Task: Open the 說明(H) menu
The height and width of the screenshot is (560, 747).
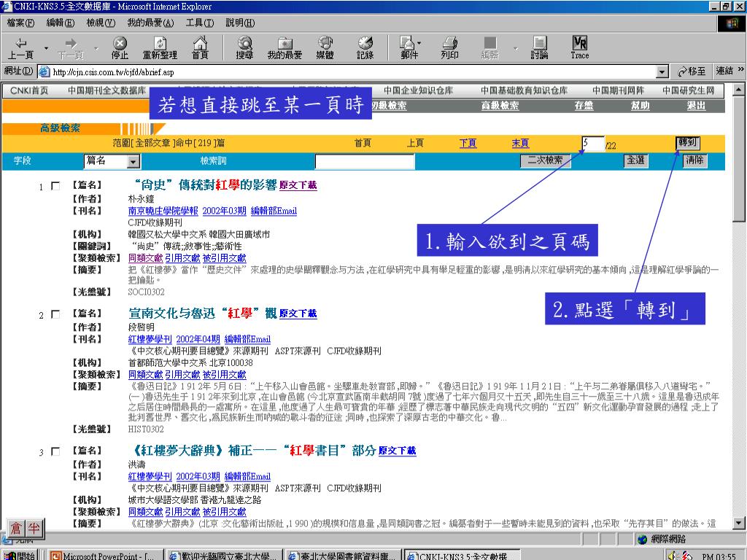Action: point(240,23)
